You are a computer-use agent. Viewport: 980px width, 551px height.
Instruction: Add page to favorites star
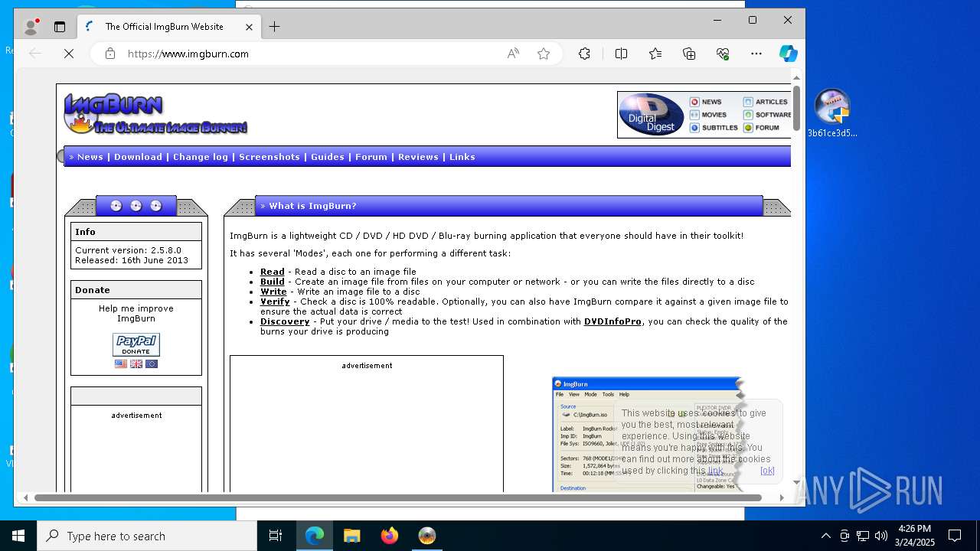(544, 54)
